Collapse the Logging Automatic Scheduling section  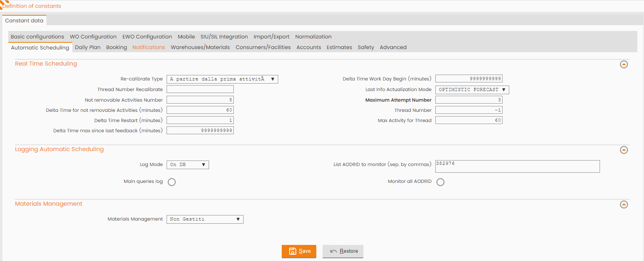pyautogui.click(x=624, y=150)
